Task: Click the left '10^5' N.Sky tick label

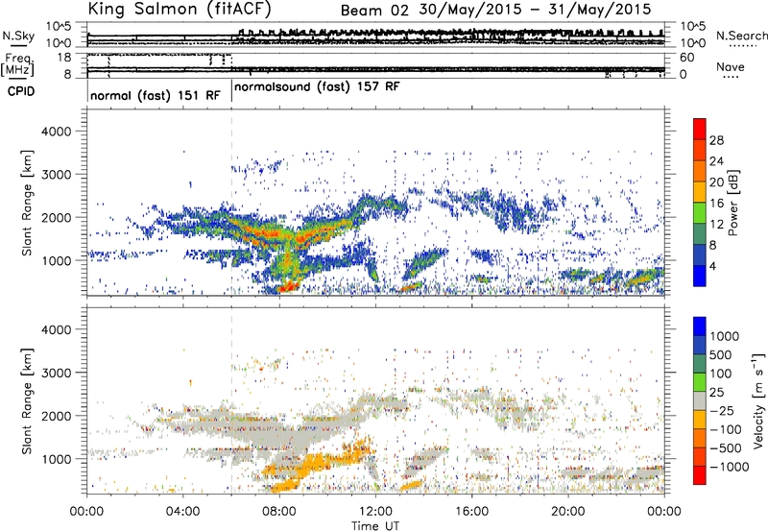Action: click(x=59, y=26)
